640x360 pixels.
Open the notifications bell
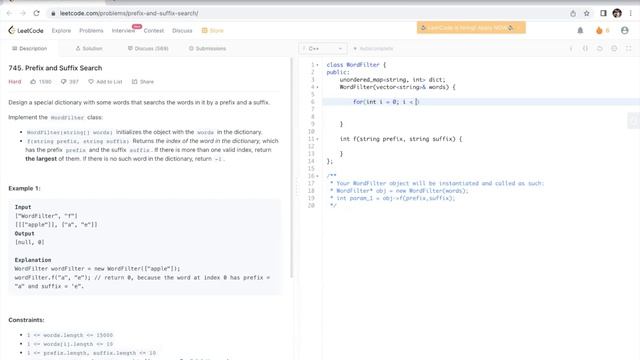pyautogui.click(x=580, y=31)
